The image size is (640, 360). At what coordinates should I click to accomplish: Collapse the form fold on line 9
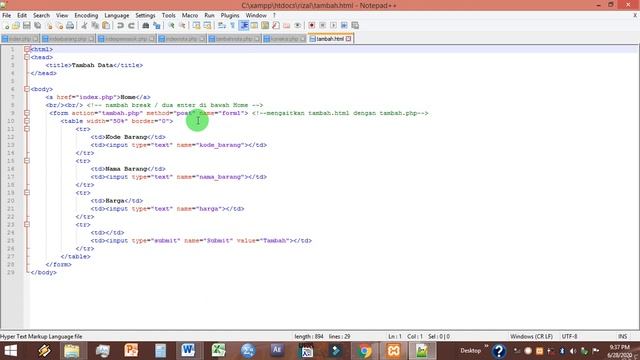(27, 113)
